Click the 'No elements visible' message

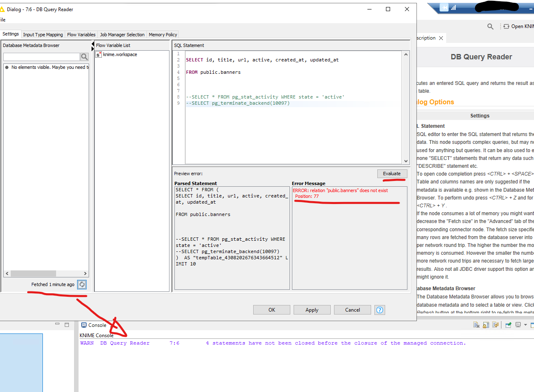[x=49, y=67]
